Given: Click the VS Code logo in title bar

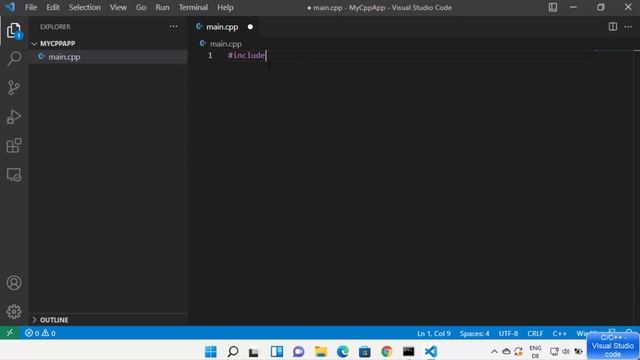Looking at the screenshot, I should click(x=10, y=7).
